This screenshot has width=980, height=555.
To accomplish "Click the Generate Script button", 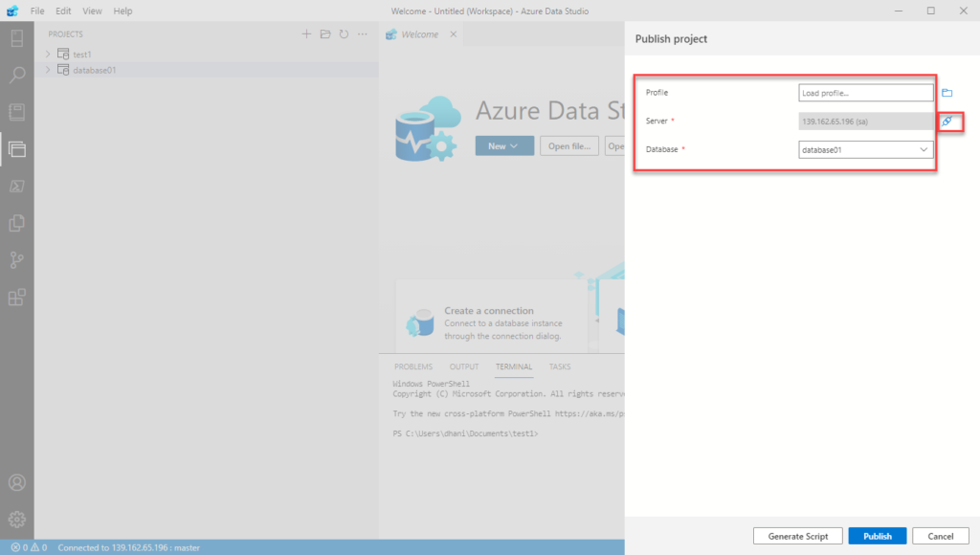I will 797,536.
